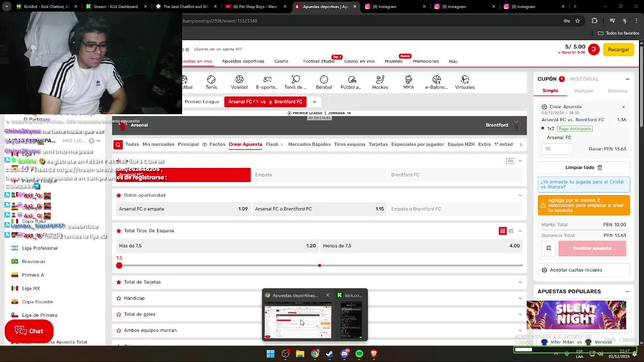
Task: Click the red search icon in markets bar
Action: [118, 144]
